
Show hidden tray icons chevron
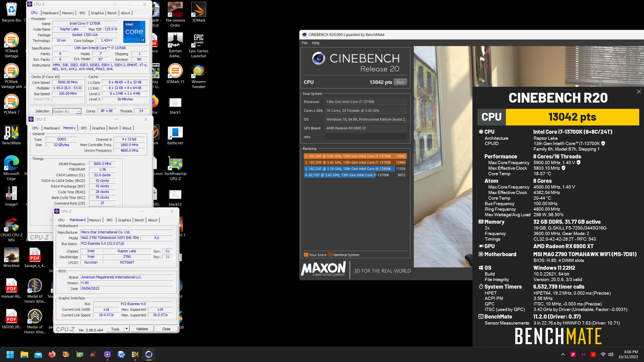tap(563, 354)
